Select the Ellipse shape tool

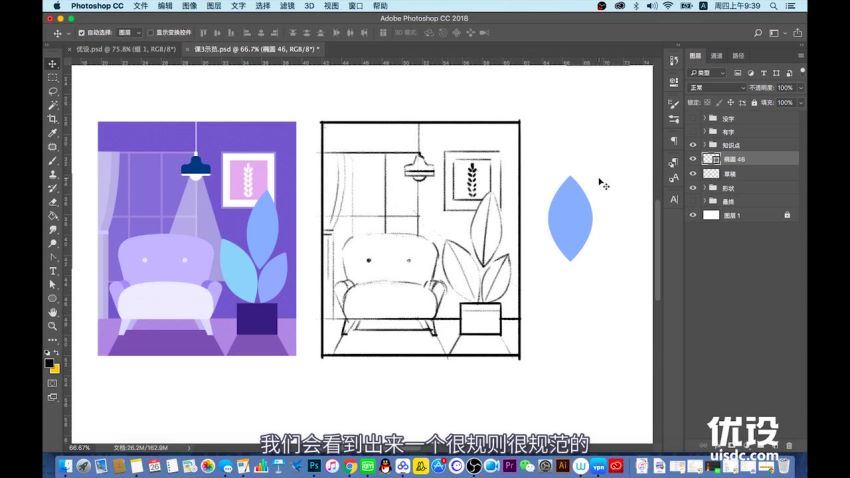click(x=53, y=299)
